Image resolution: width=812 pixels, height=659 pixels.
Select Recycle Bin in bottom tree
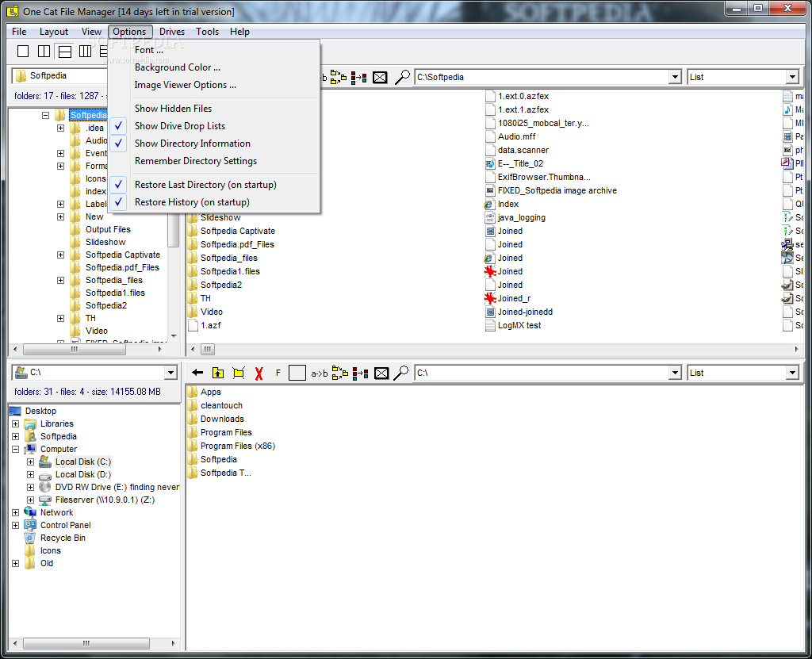point(63,538)
